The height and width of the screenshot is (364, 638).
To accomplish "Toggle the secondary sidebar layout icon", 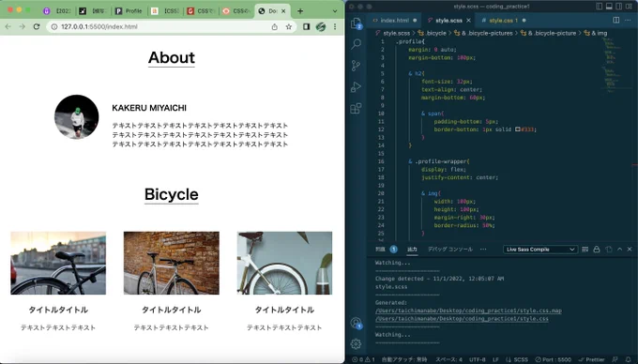I will click(619, 7).
